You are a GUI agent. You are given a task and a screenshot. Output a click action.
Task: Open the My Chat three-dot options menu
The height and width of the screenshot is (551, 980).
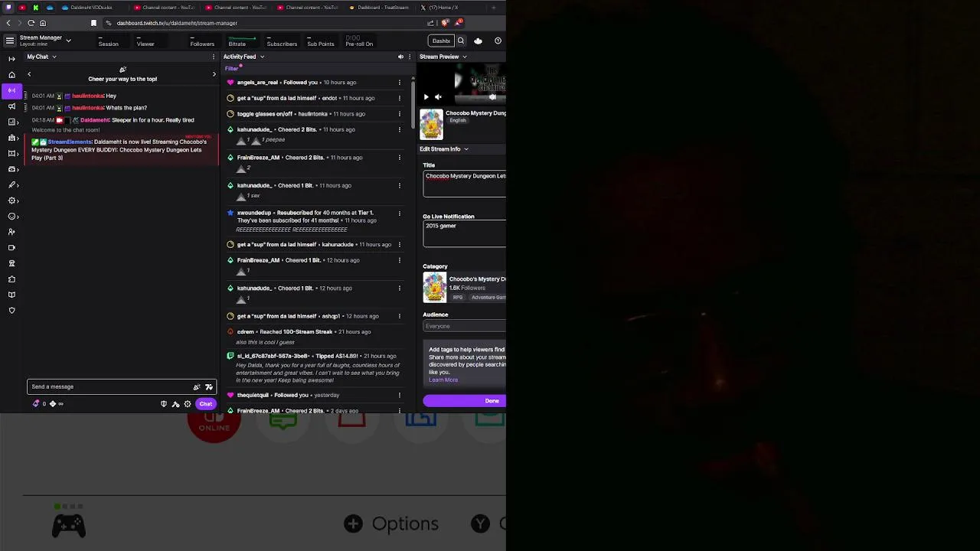[x=214, y=57]
